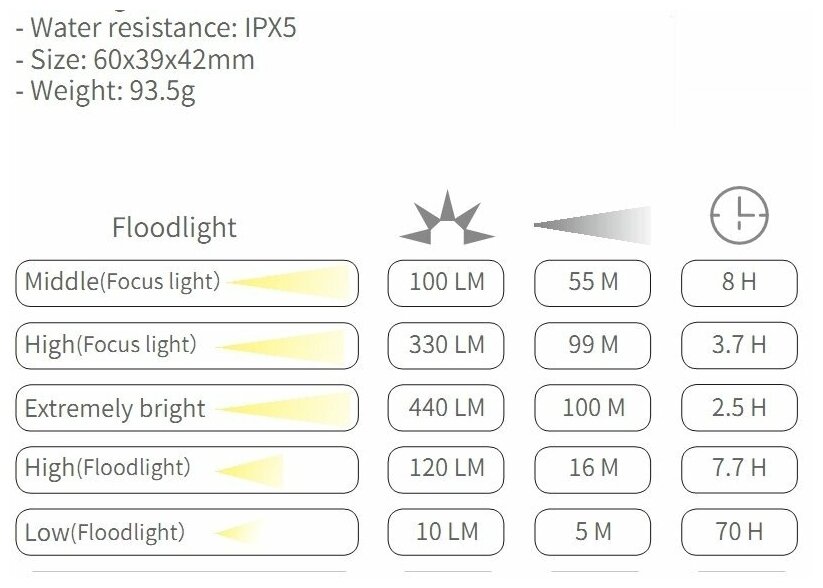Click the 16 M distance box
Viewport: 823px width, 588px height.
593,470
